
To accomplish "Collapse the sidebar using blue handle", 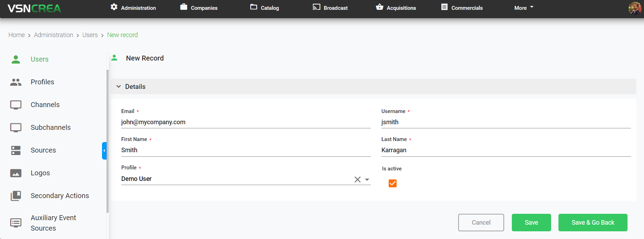I will pyautogui.click(x=104, y=151).
